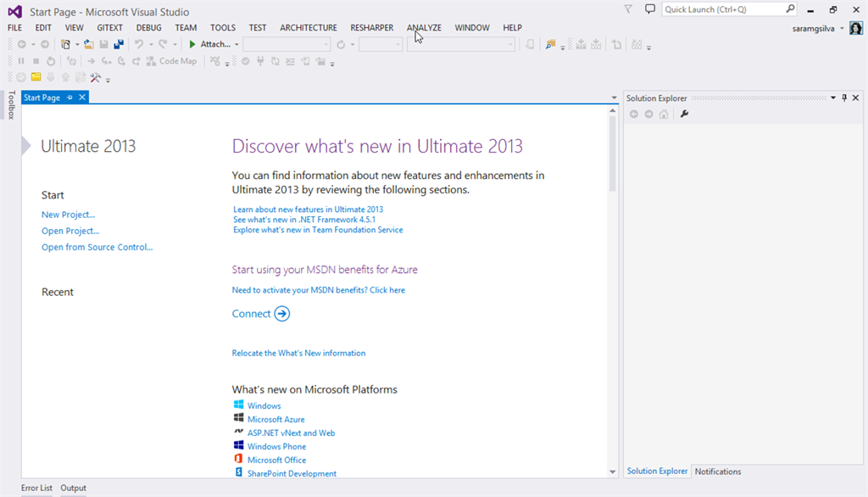
Task: Click the Find in Files icon
Action: coord(551,44)
